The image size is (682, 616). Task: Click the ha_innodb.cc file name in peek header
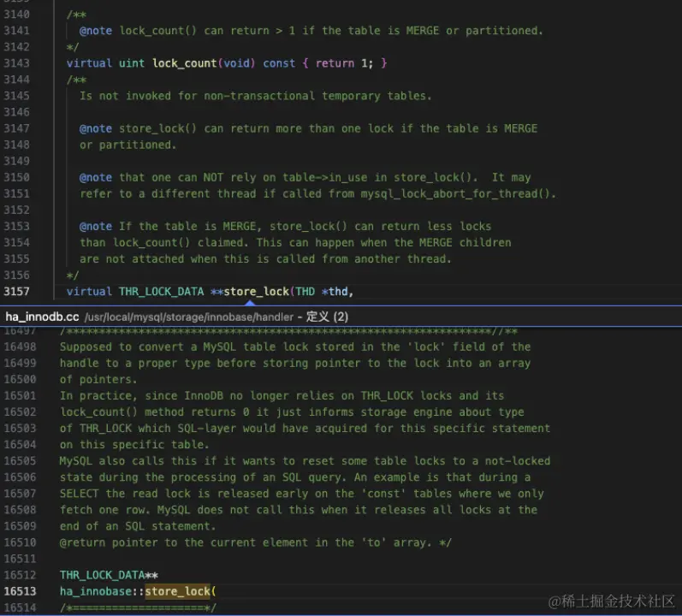point(42,317)
